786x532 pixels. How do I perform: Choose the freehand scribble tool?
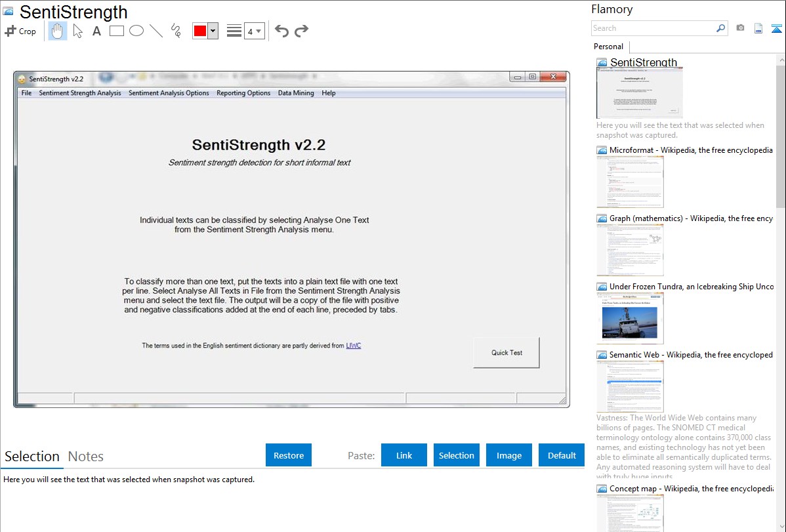[x=176, y=31]
